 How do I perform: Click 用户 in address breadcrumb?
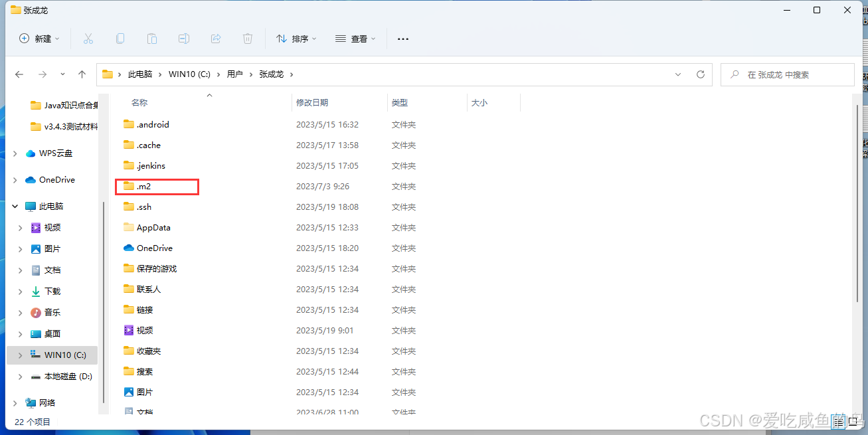tap(235, 74)
